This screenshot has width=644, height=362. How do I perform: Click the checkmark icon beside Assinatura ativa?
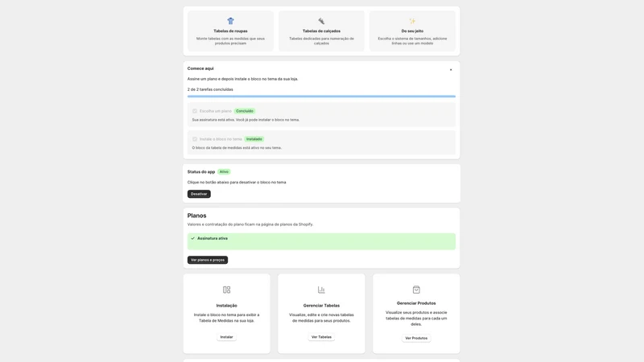click(192, 238)
